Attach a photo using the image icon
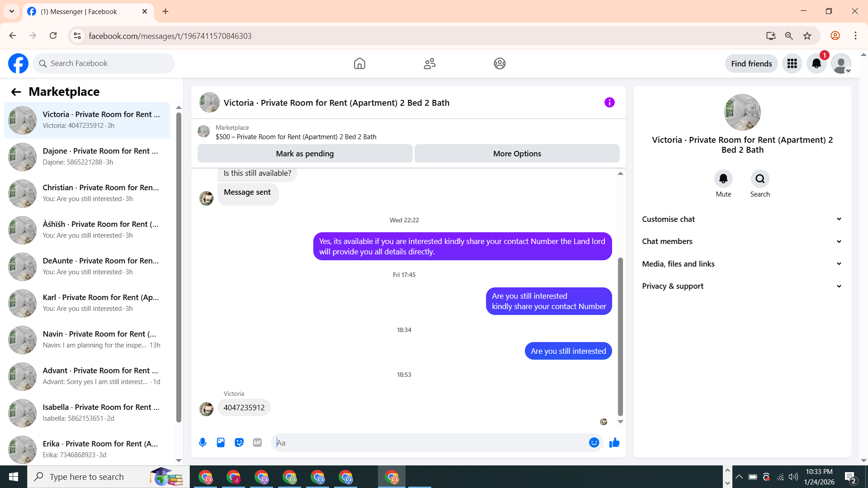The image size is (868, 488). pos(221,443)
